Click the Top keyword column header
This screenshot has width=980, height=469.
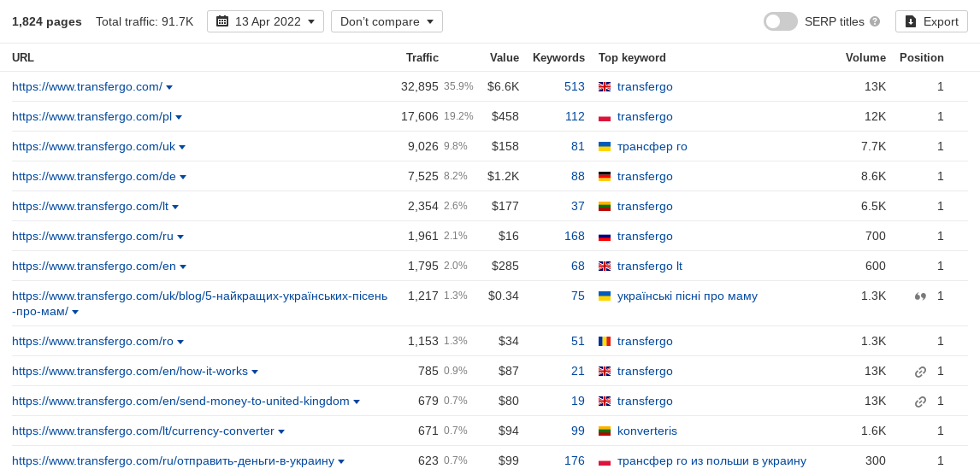[x=632, y=57]
